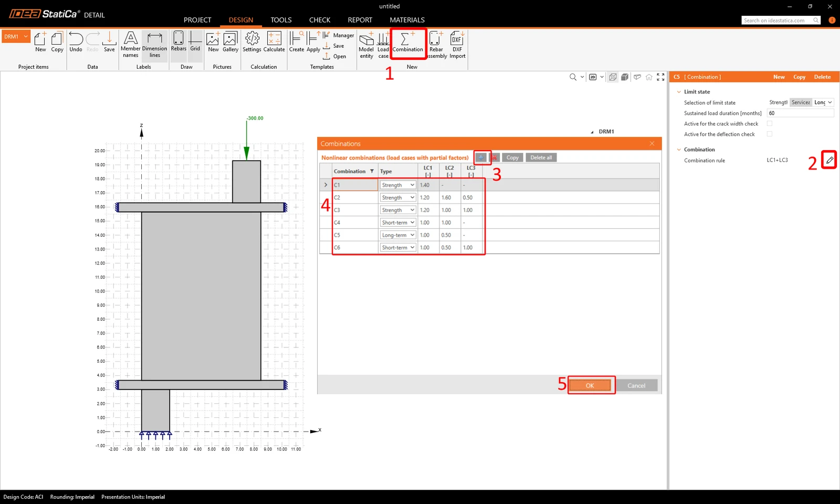840x504 pixels.
Task: Run Calculate
Action: click(x=274, y=41)
